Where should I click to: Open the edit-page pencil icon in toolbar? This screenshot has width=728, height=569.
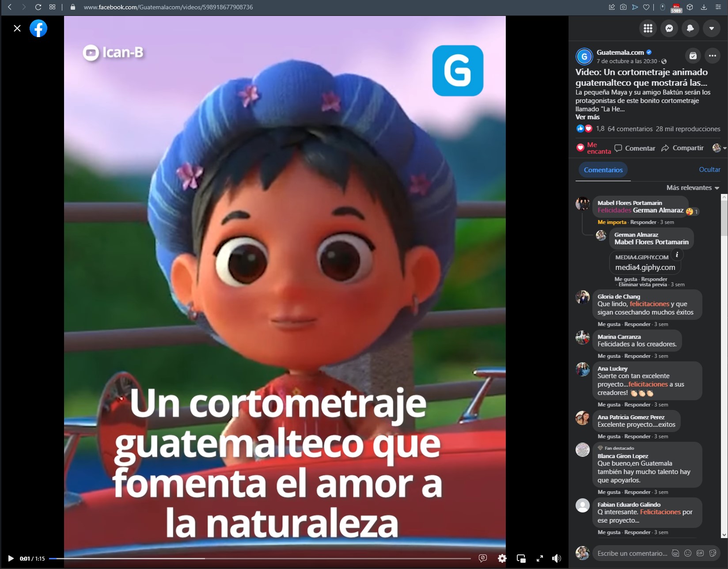click(612, 7)
